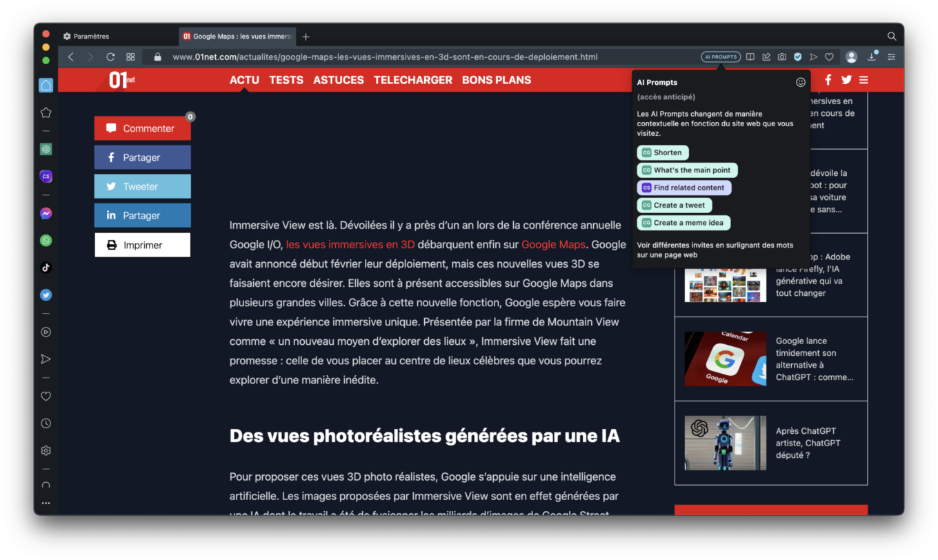The height and width of the screenshot is (560, 938).
Task: Open the sidebar three-dots more menu
Action: (46, 503)
